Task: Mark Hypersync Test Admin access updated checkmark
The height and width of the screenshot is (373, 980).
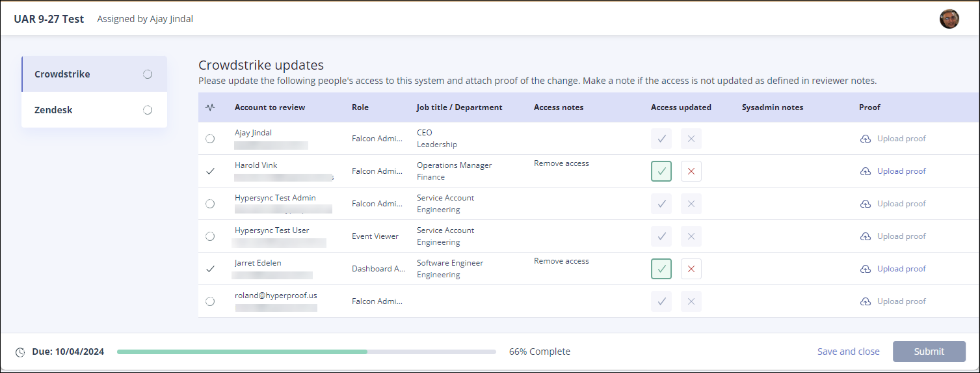Action: click(661, 204)
